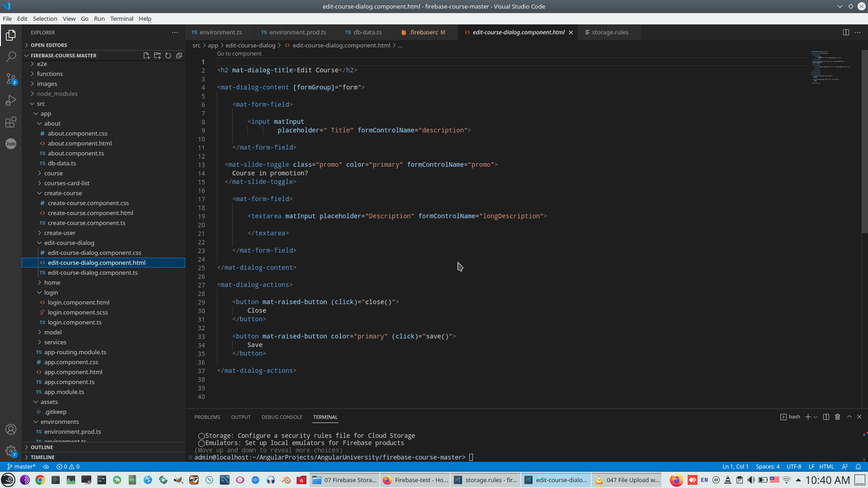The image size is (868, 488).
Task: Collapse all folders in explorer
Action: 179,56
